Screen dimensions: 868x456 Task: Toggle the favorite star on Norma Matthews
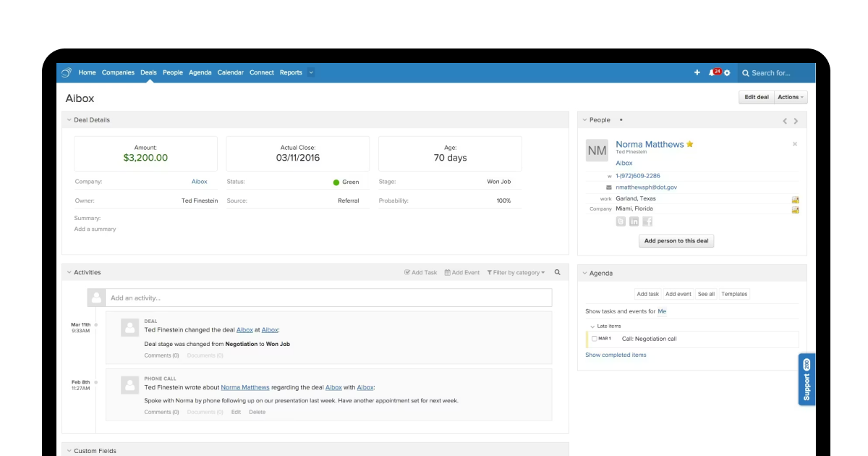(689, 144)
